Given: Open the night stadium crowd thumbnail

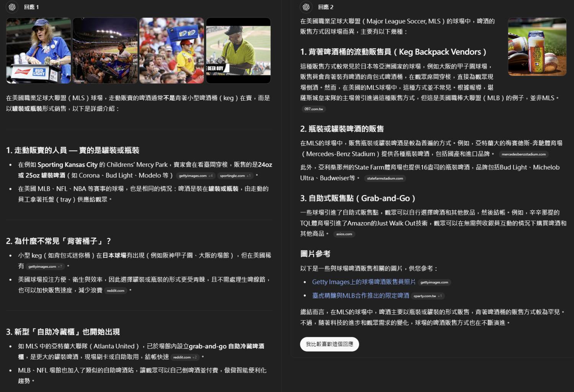Looking at the screenshot, I should click(105, 50).
